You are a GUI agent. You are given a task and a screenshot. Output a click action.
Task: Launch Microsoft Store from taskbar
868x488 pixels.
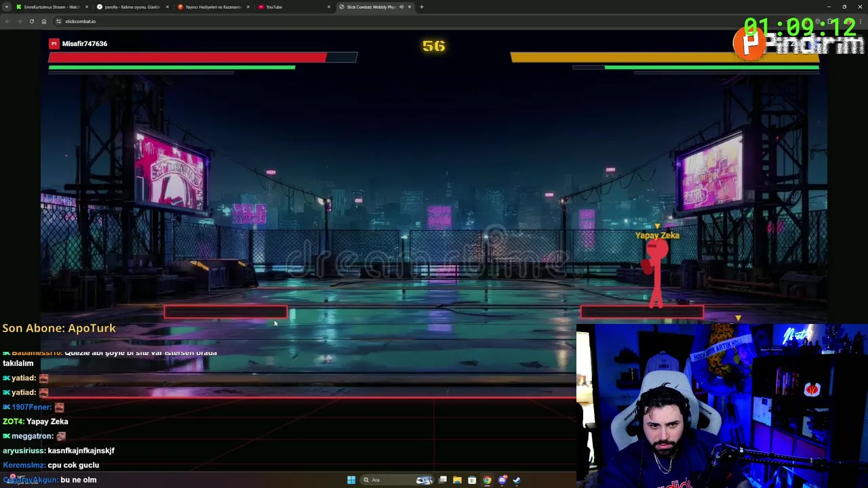[x=472, y=480]
